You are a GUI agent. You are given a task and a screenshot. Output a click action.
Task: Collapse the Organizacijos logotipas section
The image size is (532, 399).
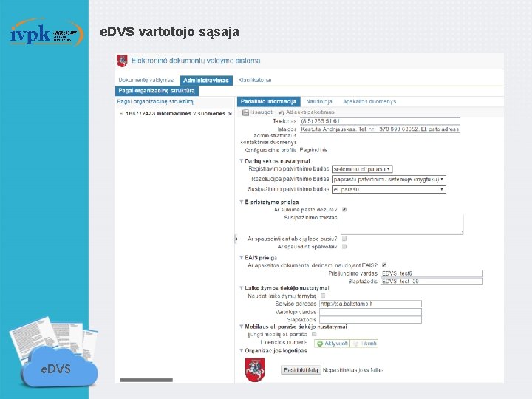[242, 350]
